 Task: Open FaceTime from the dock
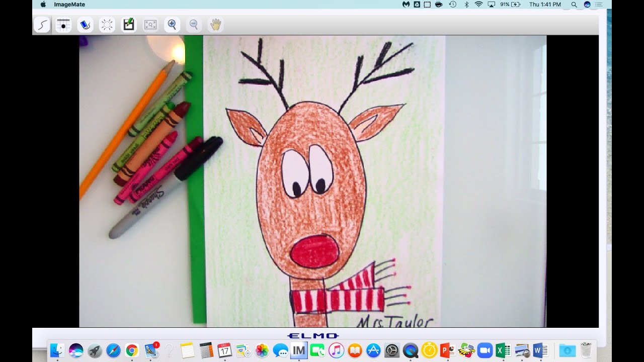[x=317, y=350]
